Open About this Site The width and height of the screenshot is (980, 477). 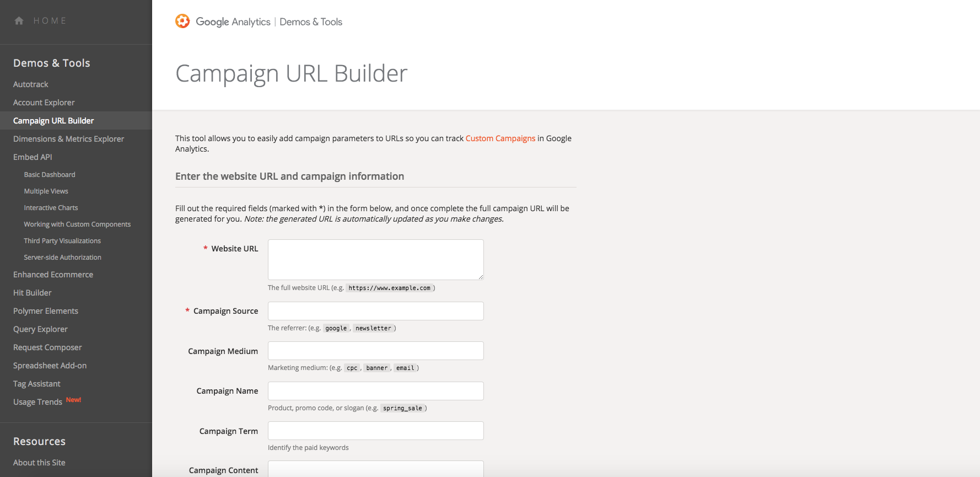point(39,463)
